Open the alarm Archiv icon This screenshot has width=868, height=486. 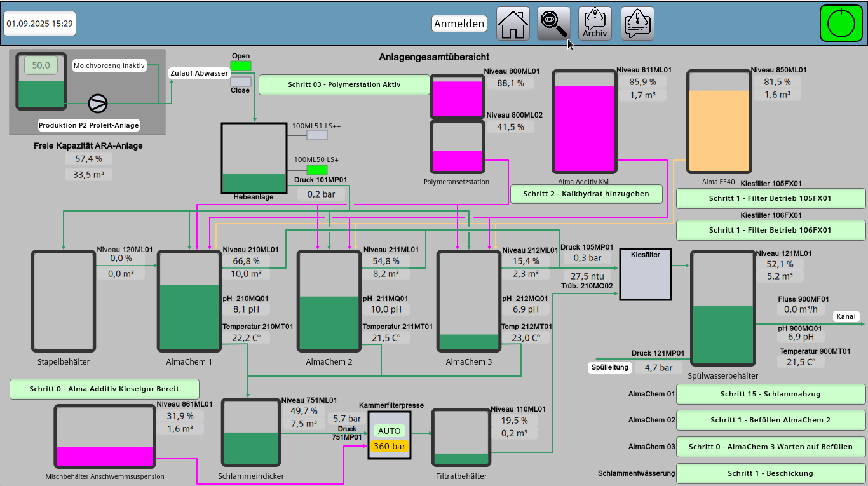point(595,24)
